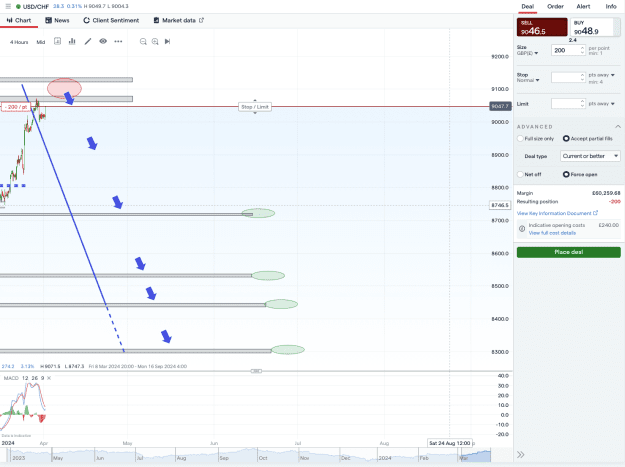Select the Net off radio option

point(520,175)
